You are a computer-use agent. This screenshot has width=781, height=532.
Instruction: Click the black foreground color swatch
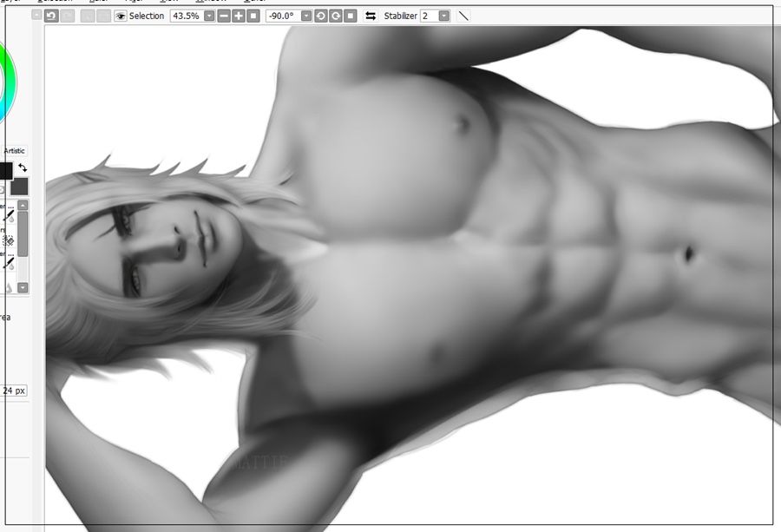[x=5, y=171]
